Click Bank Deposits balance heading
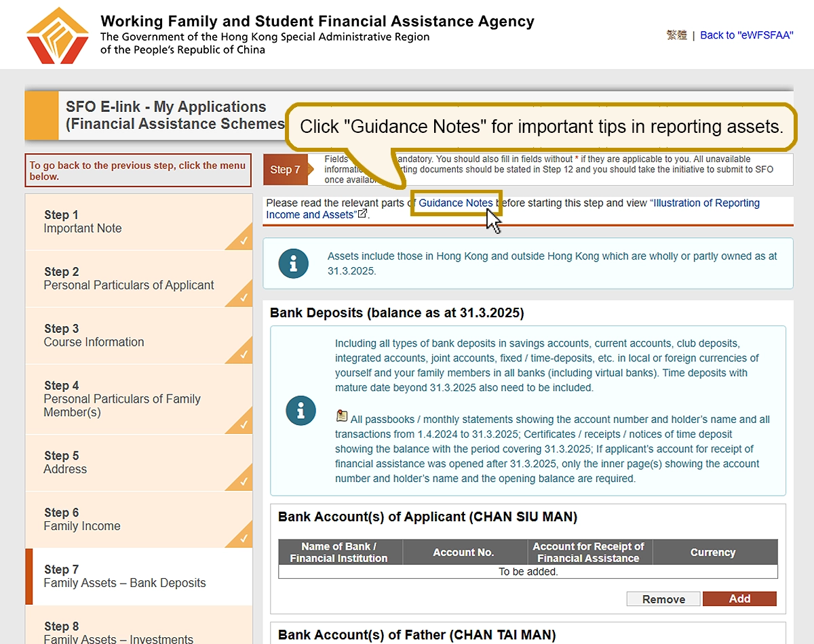The width and height of the screenshot is (814, 644). pos(397,313)
